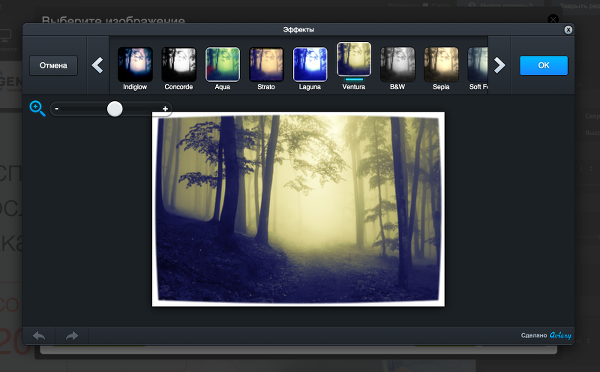This screenshot has width=600, height=372.
Task: Apply the Indiglow effect thumbnail
Action: point(135,64)
